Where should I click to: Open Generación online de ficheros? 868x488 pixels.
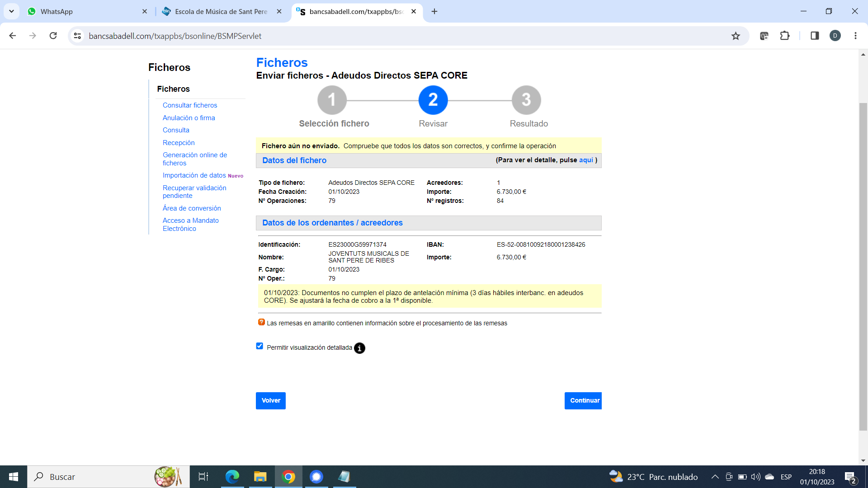tap(195, 159)
